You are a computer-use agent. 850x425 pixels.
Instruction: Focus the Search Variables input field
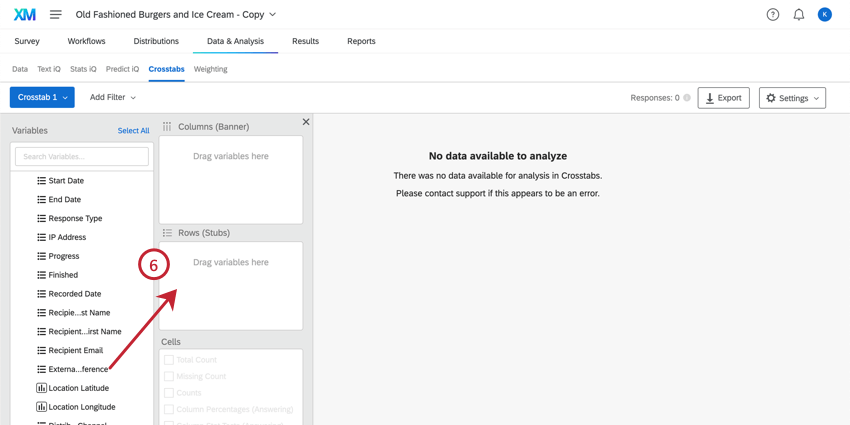82,156
